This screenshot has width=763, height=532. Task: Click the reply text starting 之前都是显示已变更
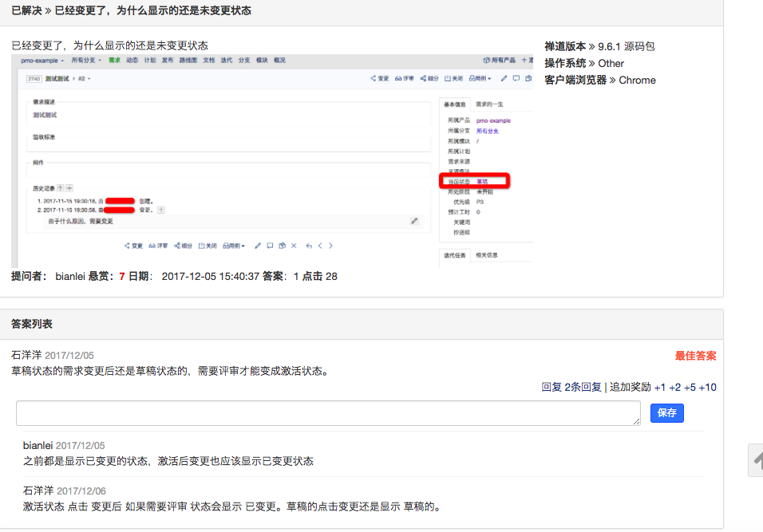click(168, 461)
